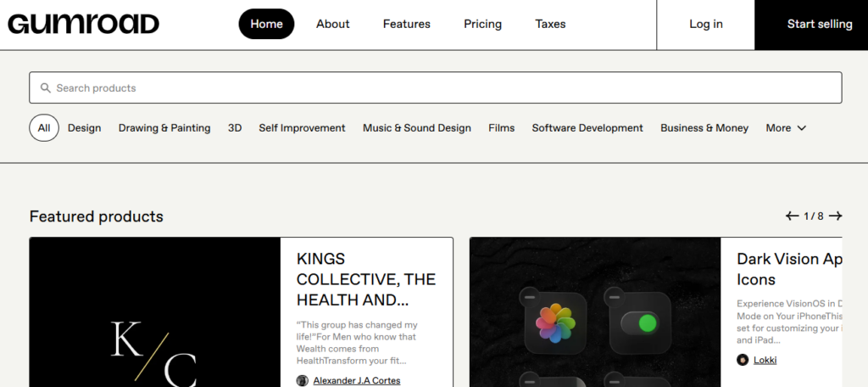The height and width of the screenshot is (387, 868).
Task: Go to next featured products page
Action: [835, 216]
